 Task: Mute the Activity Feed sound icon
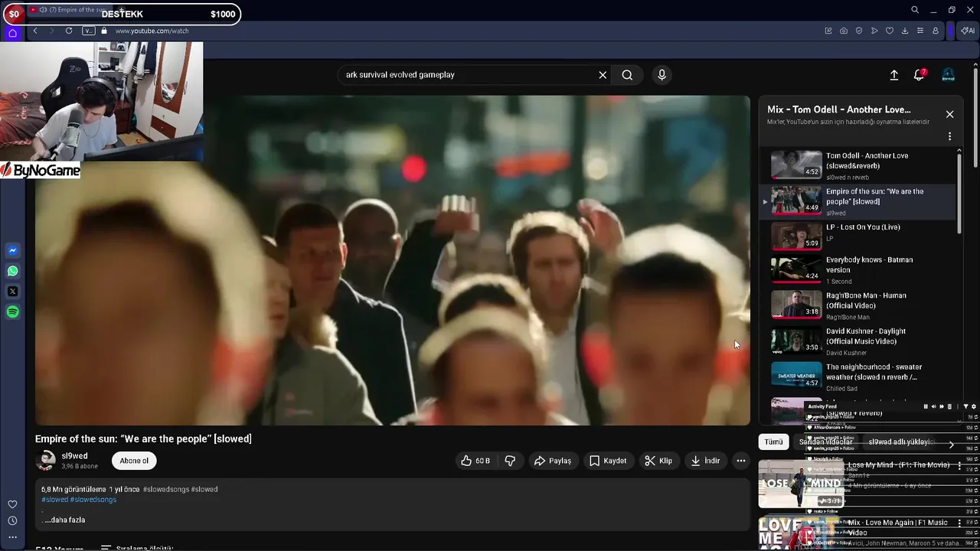933,406
